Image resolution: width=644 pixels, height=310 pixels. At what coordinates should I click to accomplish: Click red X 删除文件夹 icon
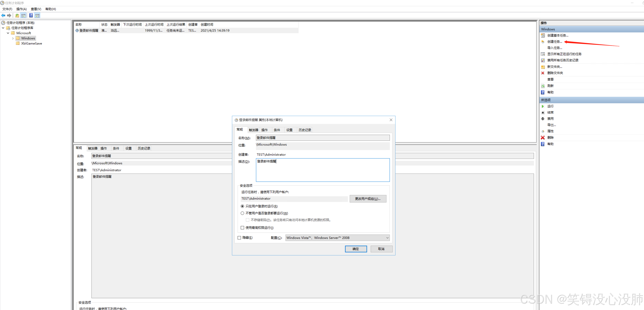543,73
